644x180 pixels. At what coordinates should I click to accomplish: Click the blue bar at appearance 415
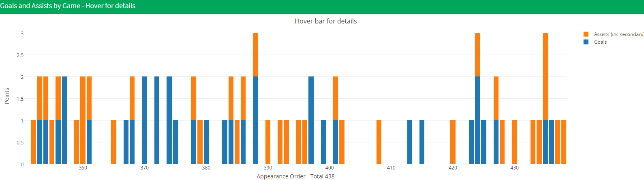pos(422,142)
